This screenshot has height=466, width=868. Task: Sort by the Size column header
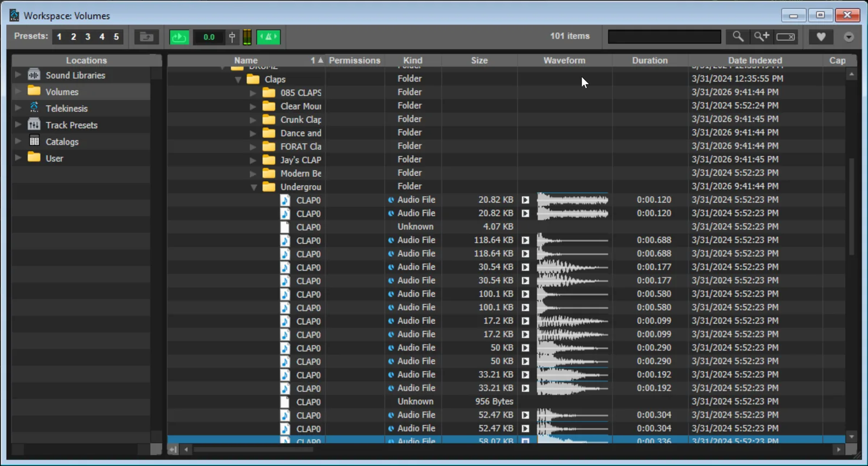click(480, 60)
